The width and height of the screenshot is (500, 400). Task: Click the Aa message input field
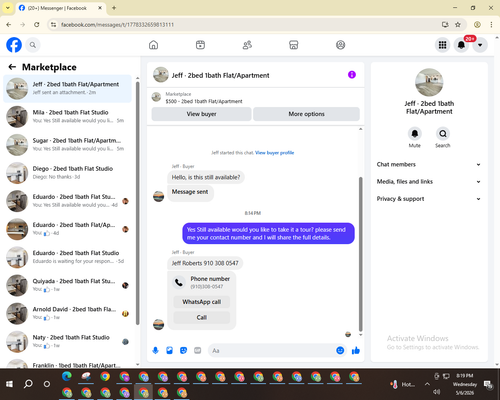point(272,350)
